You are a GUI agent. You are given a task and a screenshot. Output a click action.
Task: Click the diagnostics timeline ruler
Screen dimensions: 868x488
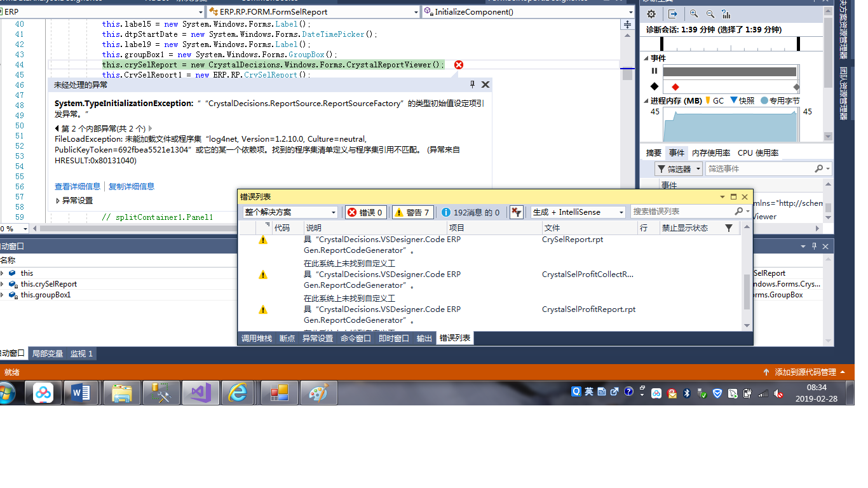point(729,43)
